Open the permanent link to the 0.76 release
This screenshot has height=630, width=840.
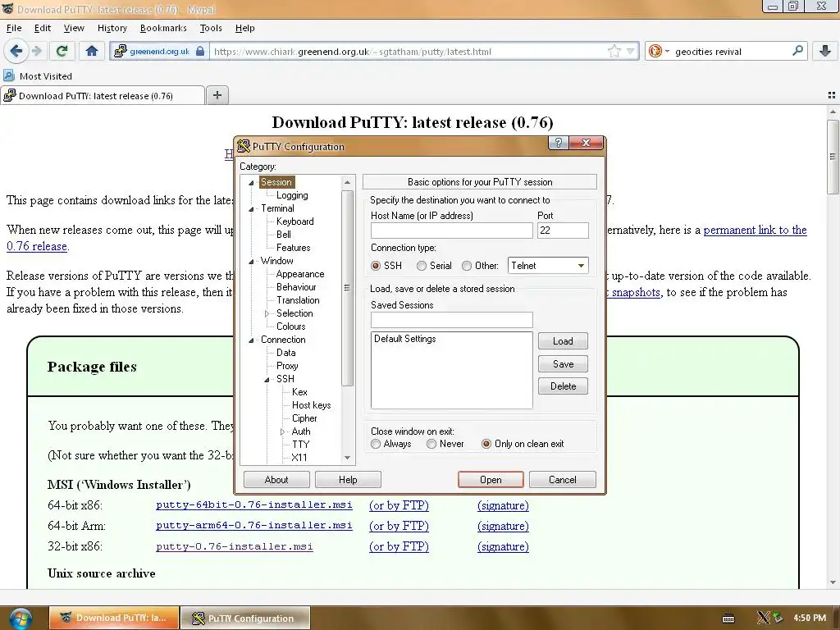(x=755, y=231)
